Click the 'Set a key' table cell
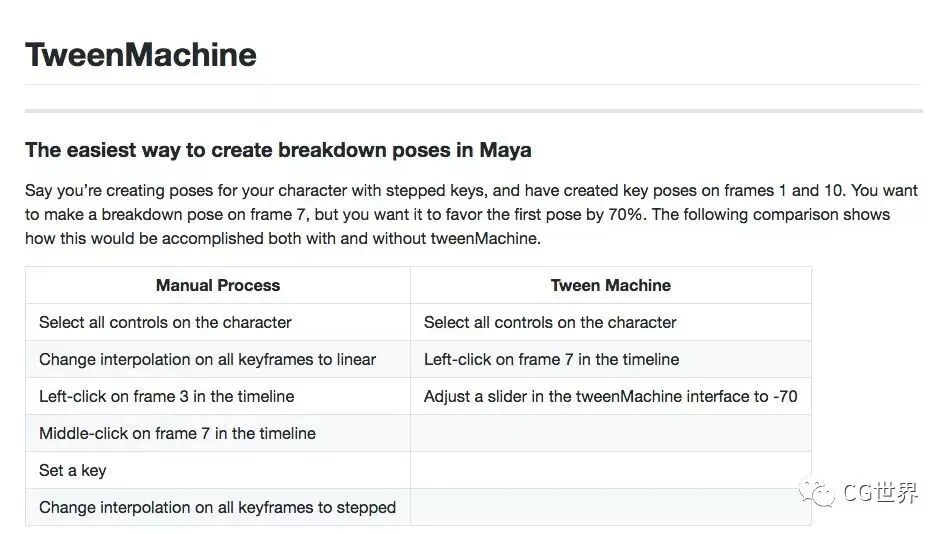This screenshot has width=949, height=534. (72, 470)
